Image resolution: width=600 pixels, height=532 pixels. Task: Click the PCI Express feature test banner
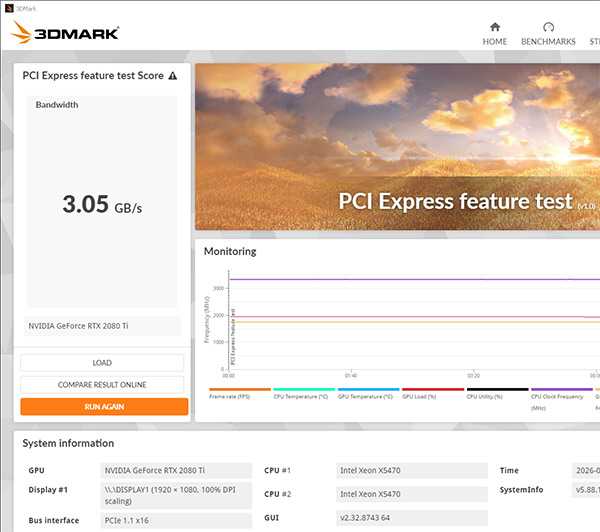click(x=398, y=147)
